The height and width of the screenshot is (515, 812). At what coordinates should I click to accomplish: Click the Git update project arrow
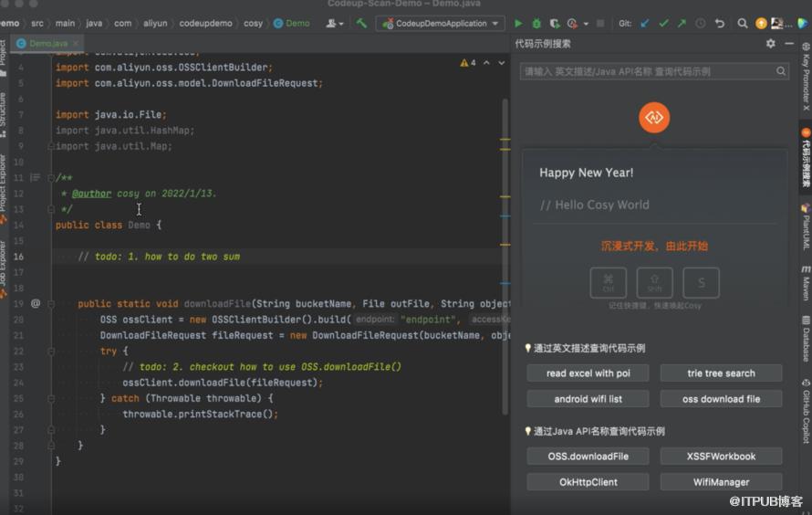tap(645, 24)
